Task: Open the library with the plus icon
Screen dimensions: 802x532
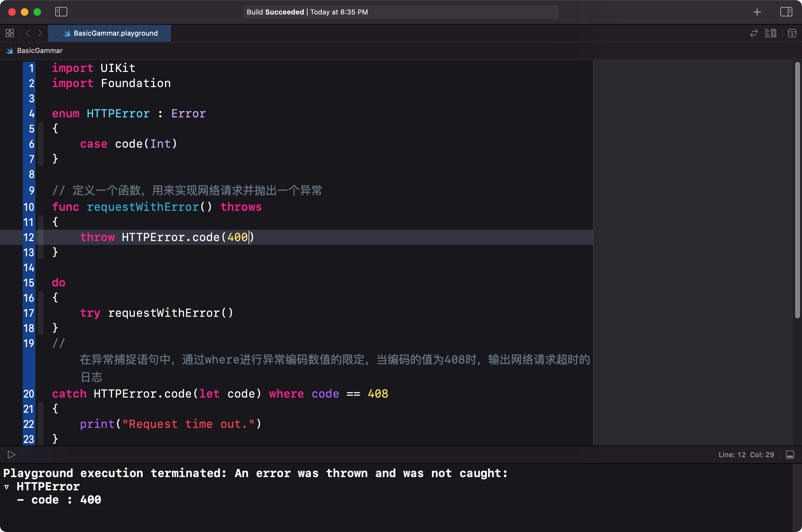Action: click(757, 12)
